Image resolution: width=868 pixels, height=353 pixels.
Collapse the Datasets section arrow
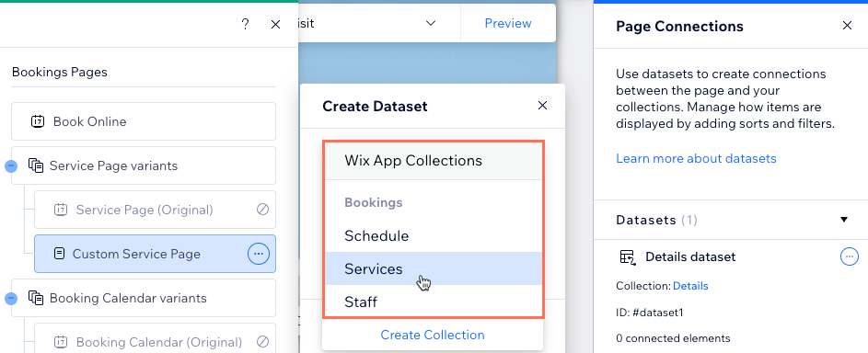click(x=844, y=220)
